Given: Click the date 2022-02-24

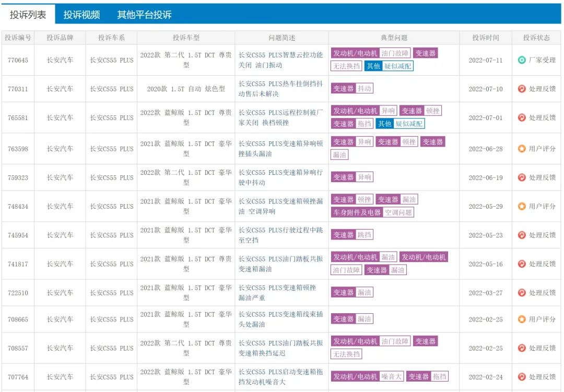Looking at the screenshot, I should tap(486, 376).
